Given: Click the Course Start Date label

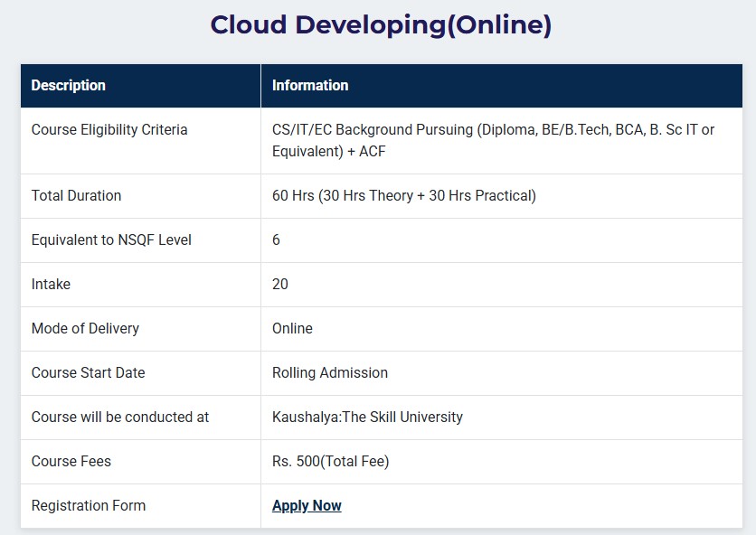Looking at the screenshot, I should tap(88, 373).
